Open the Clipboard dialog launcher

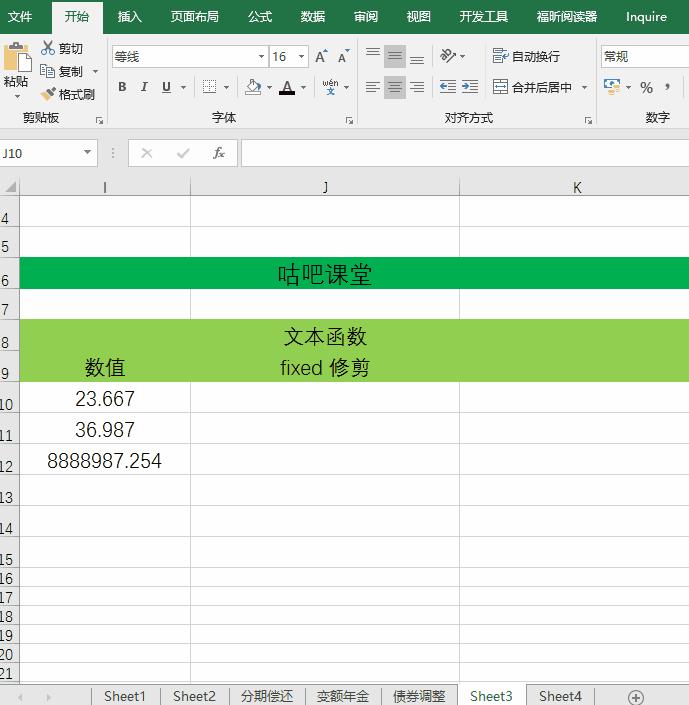tap(99, 120)
